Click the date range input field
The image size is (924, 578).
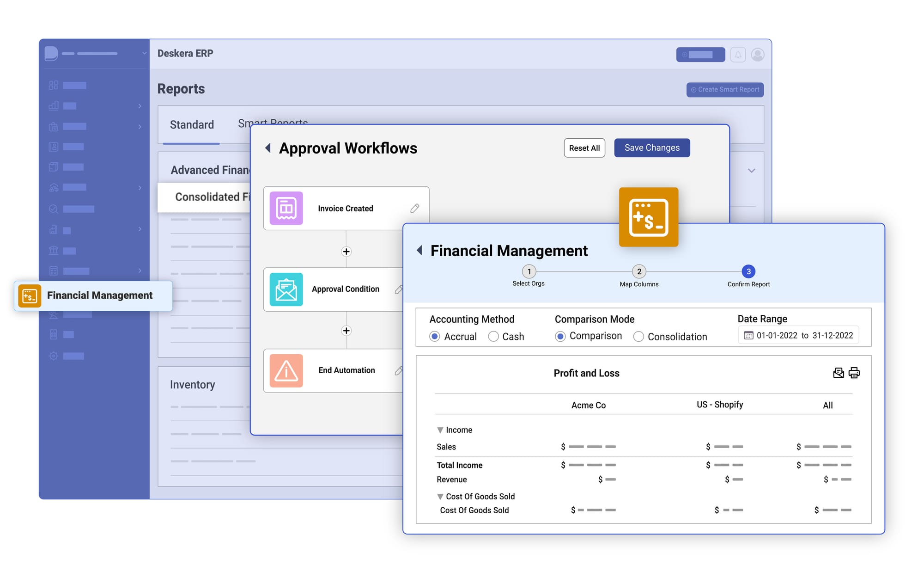[796, 336]
